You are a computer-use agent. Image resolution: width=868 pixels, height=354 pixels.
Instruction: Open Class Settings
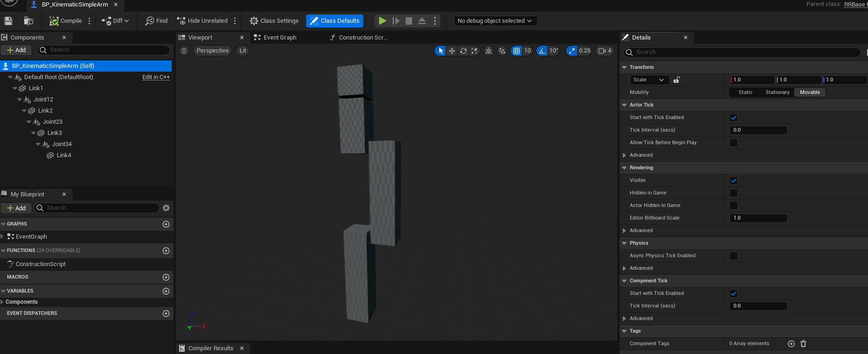274,21
